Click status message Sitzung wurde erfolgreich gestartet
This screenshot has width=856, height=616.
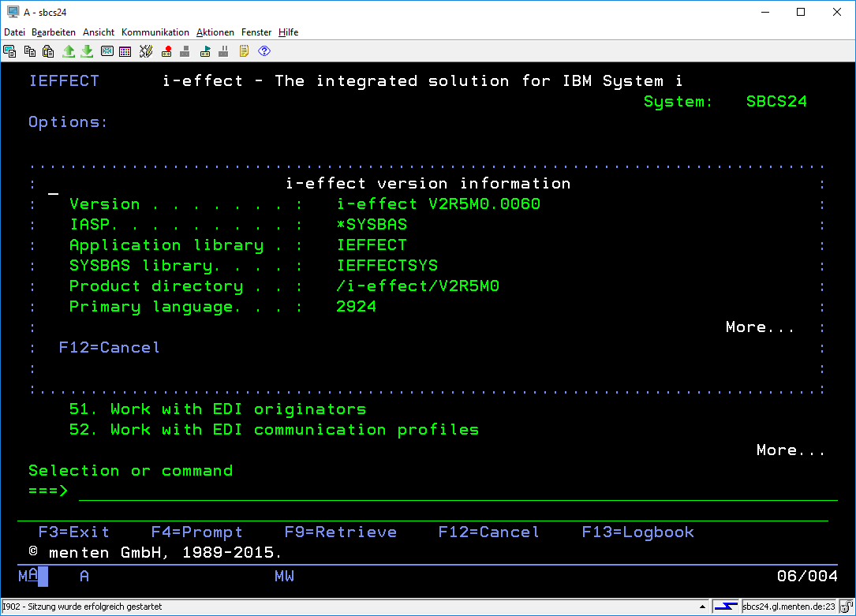click(x=82, y=607)
